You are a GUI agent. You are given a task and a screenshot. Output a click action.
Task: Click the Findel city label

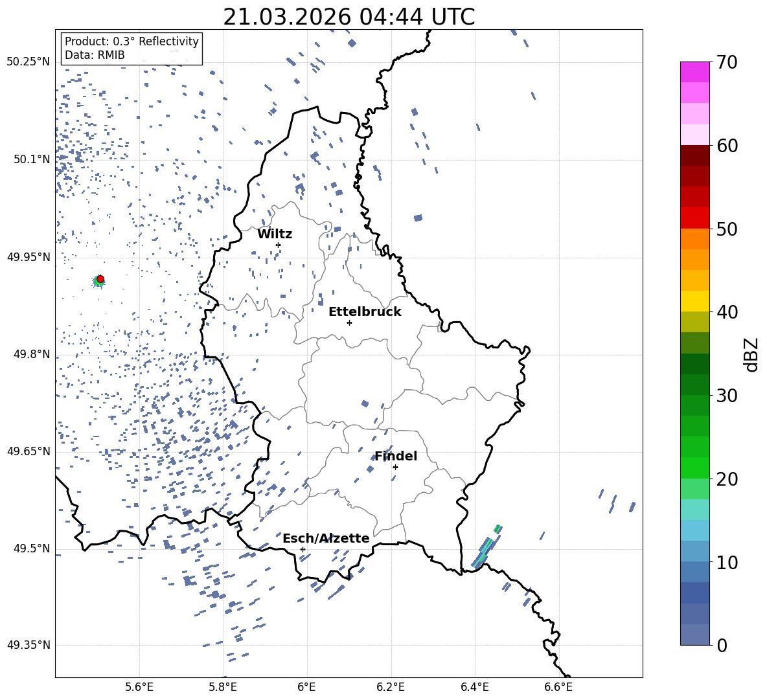point(396,456)
